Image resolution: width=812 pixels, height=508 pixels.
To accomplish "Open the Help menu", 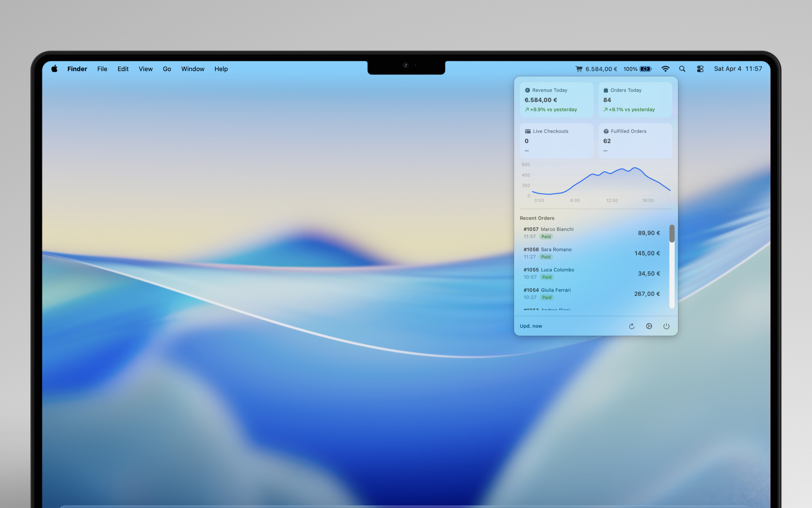I will [x=221, y=69].
